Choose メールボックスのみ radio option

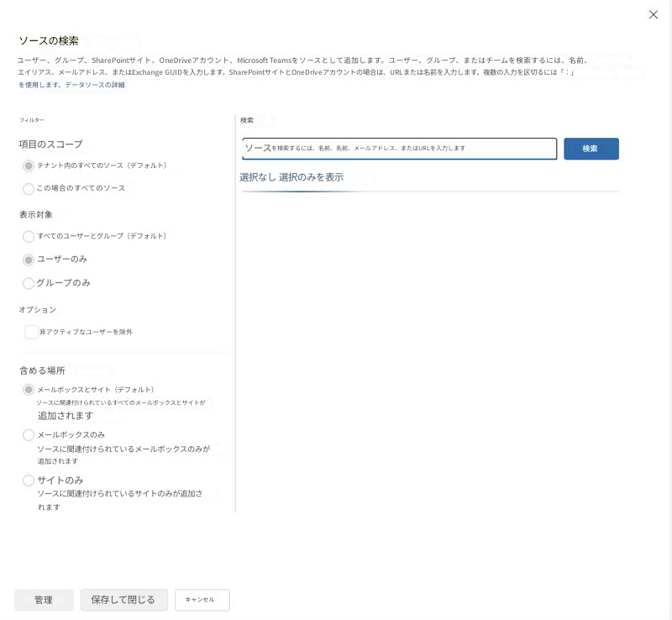click(x=29, y=435)
